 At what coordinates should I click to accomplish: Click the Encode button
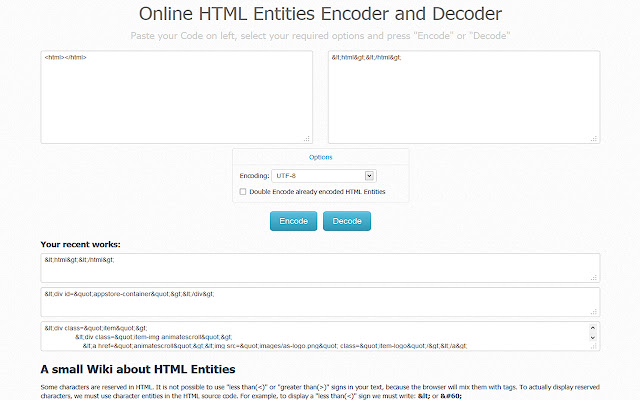pos(293,221)
